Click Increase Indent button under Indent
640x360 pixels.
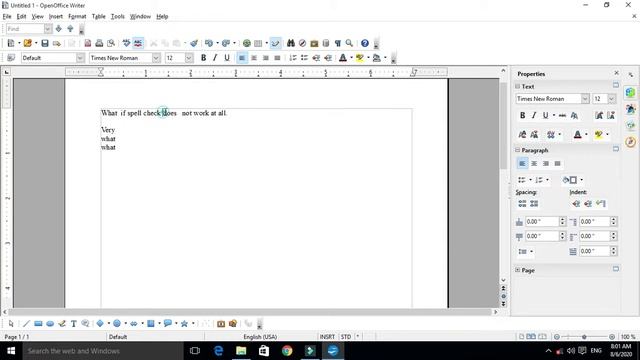pos(576,203)
